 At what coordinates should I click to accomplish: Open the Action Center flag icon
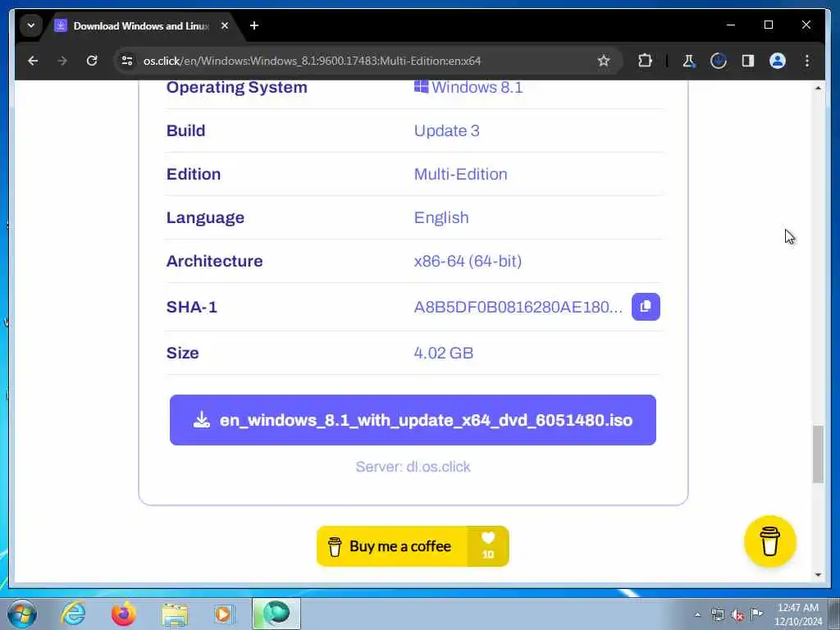coord(756,614)
